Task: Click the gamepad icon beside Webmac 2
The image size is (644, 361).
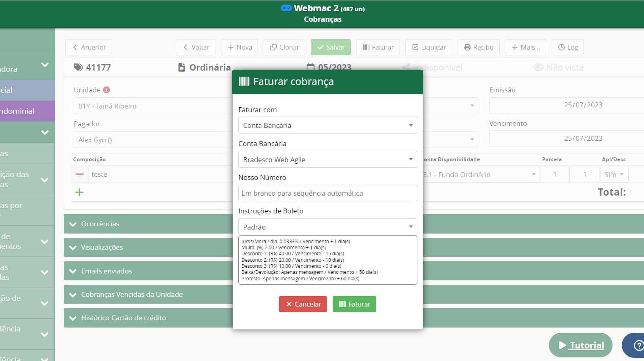Action: click(286, 8)
